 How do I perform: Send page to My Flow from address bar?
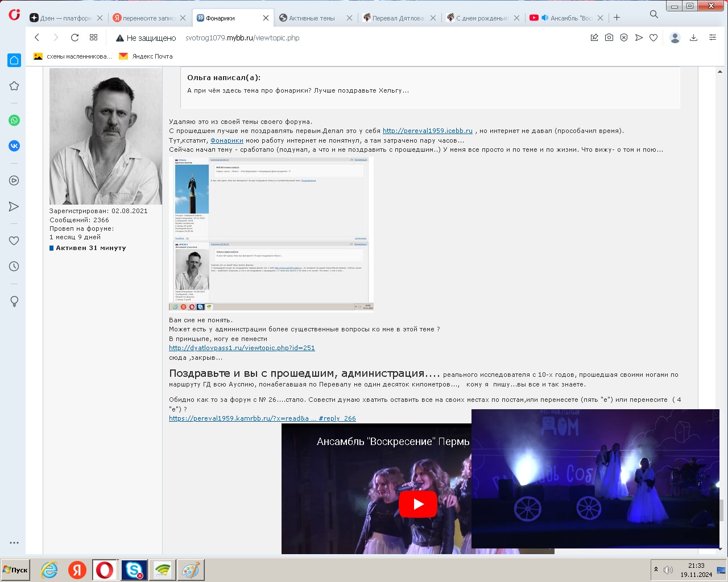click(x=639, y=38)
